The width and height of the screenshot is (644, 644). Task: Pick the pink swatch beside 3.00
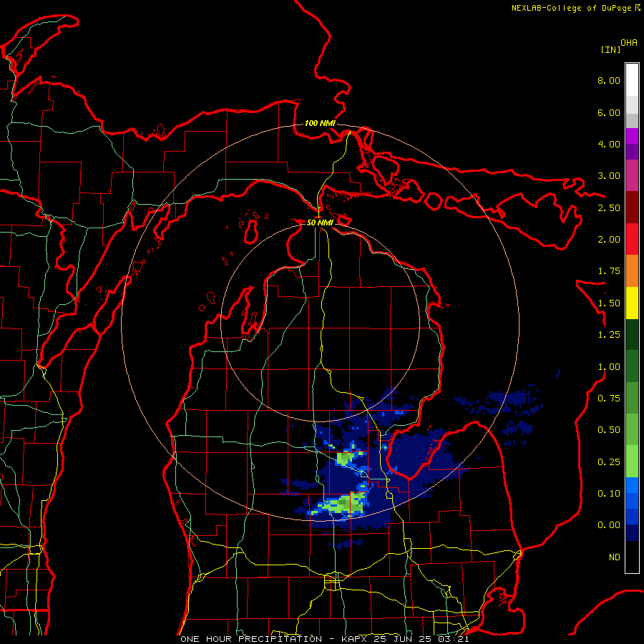(x=632, y=176)
